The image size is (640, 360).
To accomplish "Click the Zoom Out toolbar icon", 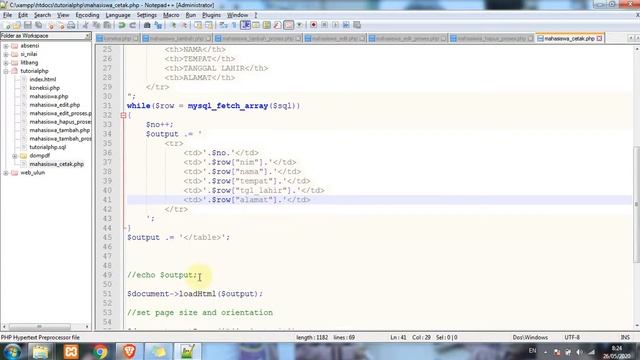I will point(184,25).
